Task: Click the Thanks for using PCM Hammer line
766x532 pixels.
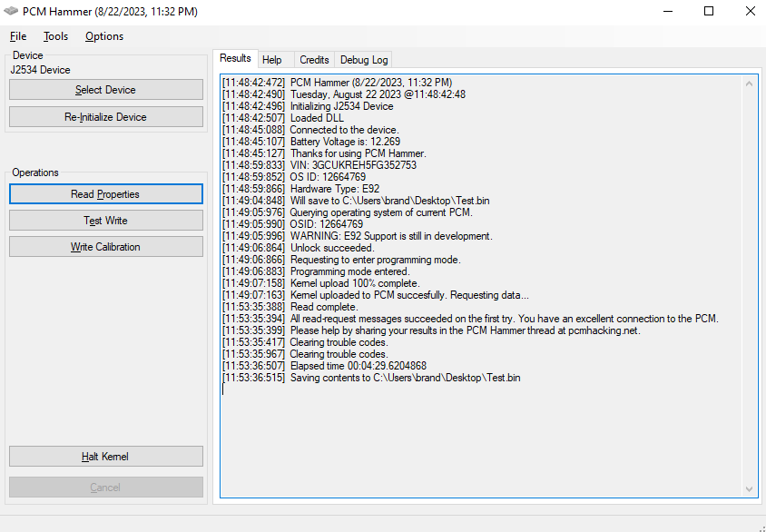Action: click(x=324, y=153)
